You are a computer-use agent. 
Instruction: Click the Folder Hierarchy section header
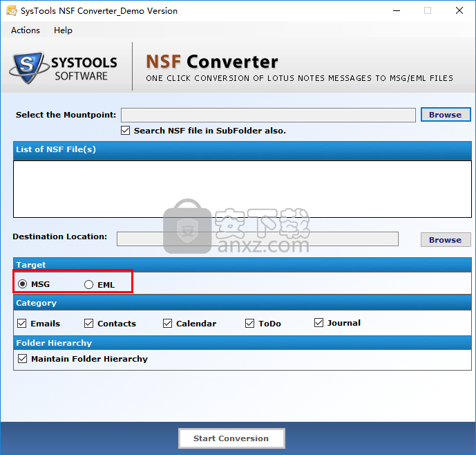coord(242,343)
